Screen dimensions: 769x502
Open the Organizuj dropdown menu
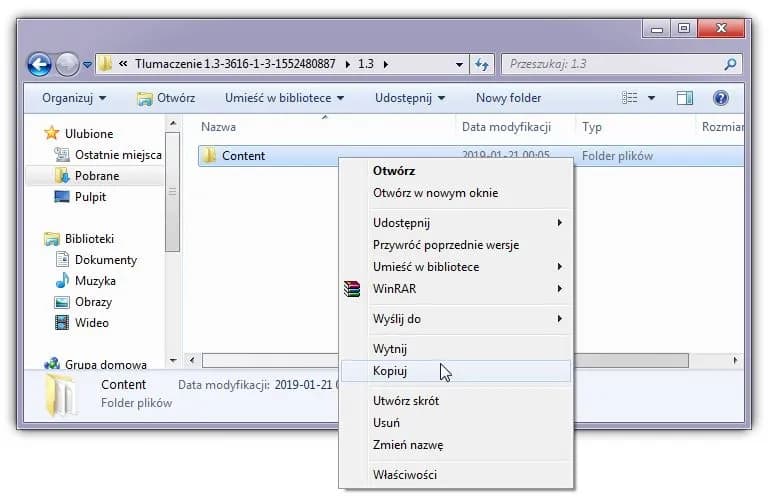point(74,98)
